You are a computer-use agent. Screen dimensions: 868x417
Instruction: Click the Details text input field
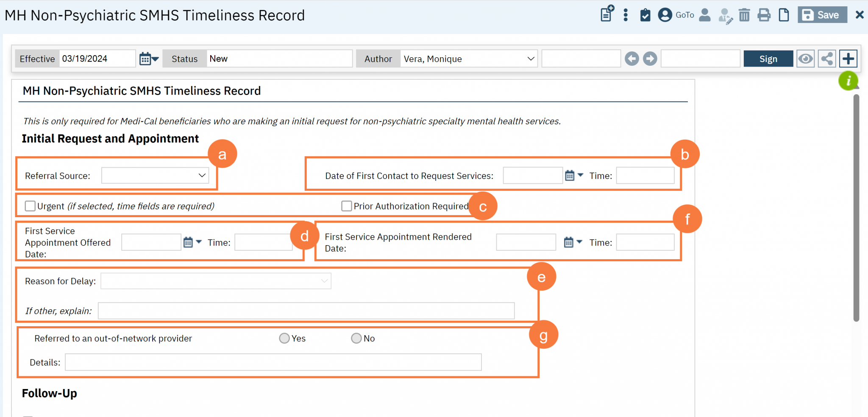[273, 362]
